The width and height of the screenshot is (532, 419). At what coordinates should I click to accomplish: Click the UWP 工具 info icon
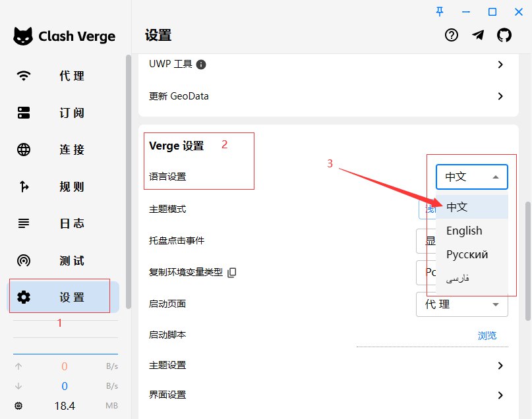point(202,65)
